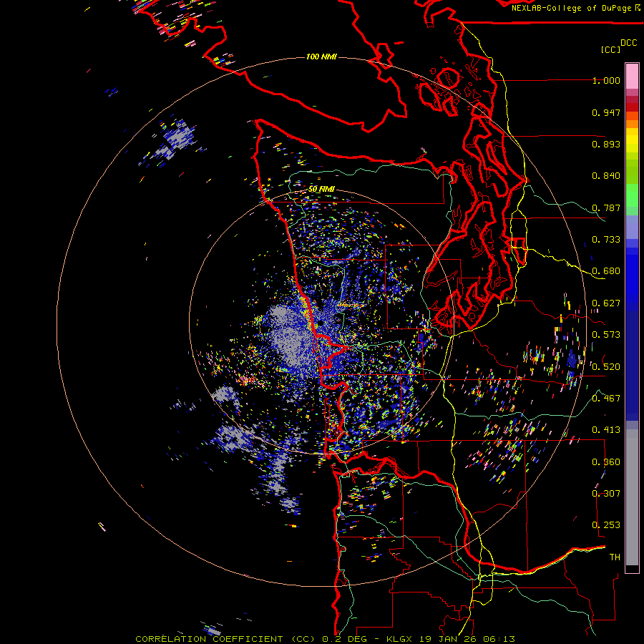Click the 1.000 legend value
This screenshot has height=644, width=644.
[x=606, y=80]
